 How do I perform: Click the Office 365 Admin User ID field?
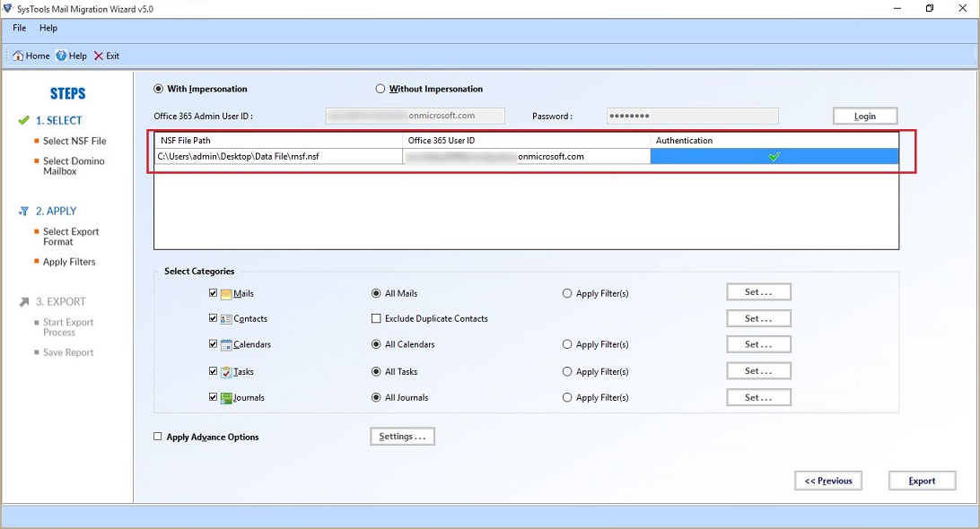[415, 116]
